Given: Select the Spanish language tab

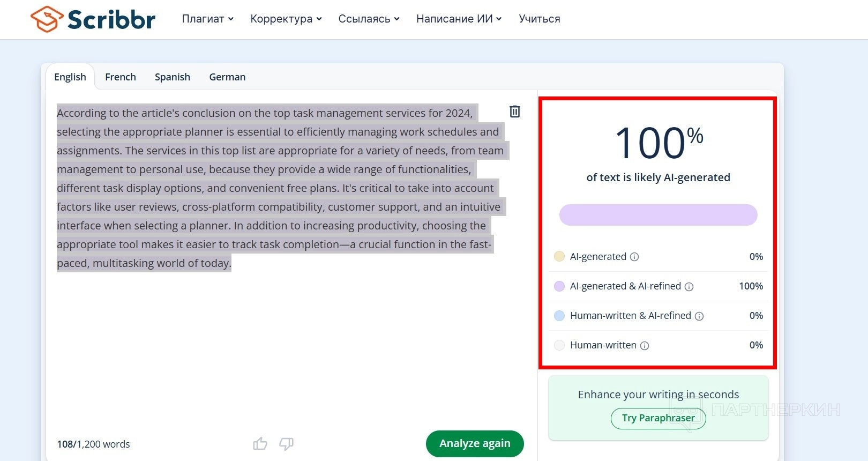Looking at the screenshot, I should pos(173,77).
